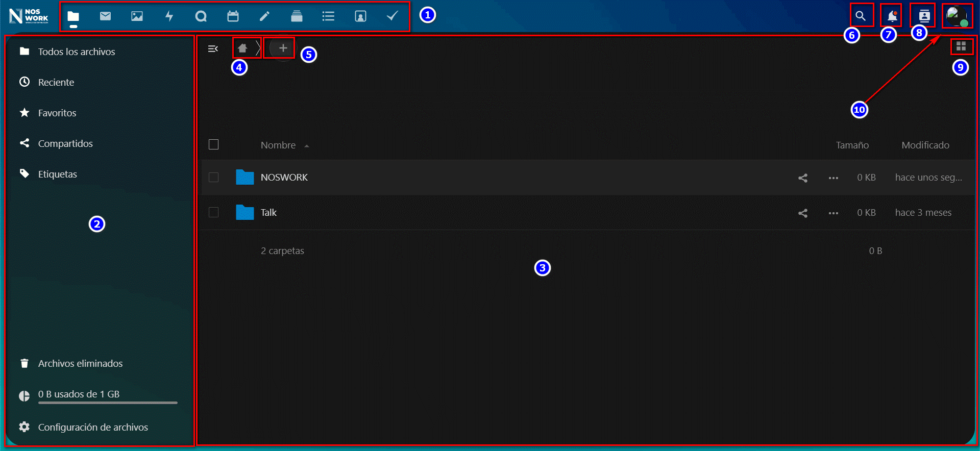Open folder named NOSWORK

(284, 177)
